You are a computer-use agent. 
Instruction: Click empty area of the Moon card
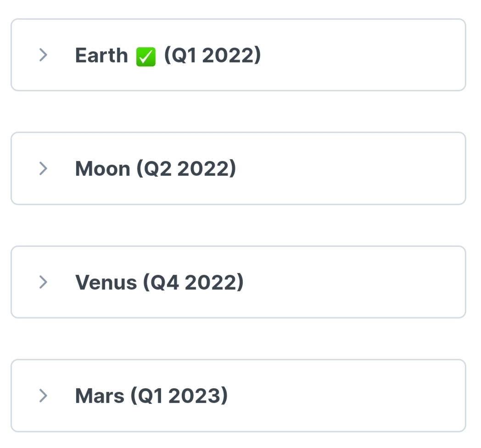coord(367,168)
